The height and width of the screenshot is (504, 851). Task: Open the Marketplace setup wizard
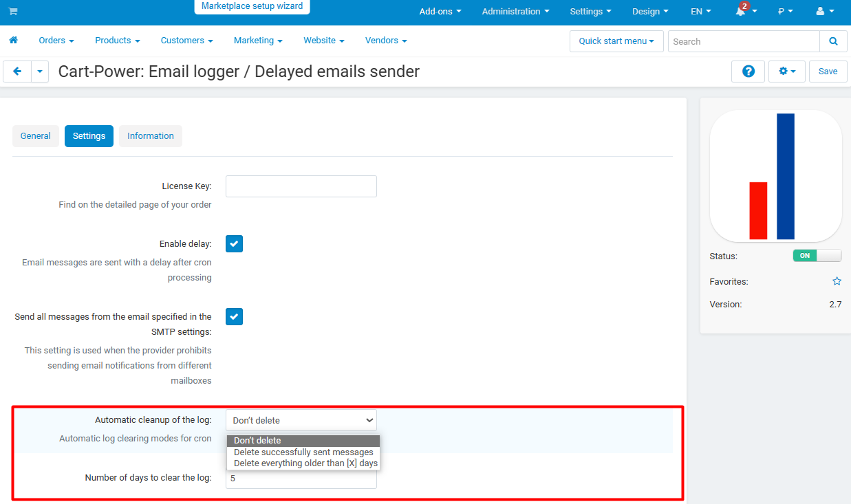[252, 6]
